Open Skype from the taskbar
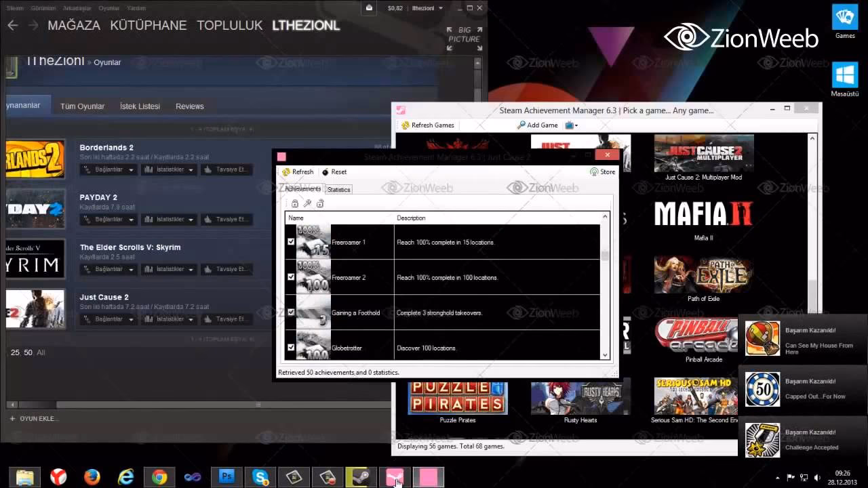The height and width of the screenshot is (488, 868). 260,477
